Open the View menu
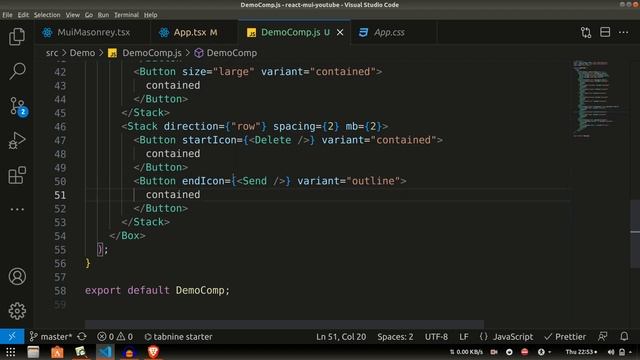Image resolution: width=640 pixels, height=360 pixels. (73, 15)
